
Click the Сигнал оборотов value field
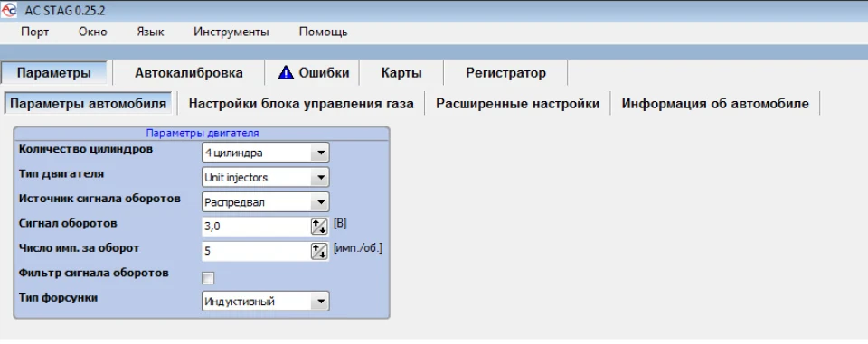[x=256, y=227]
